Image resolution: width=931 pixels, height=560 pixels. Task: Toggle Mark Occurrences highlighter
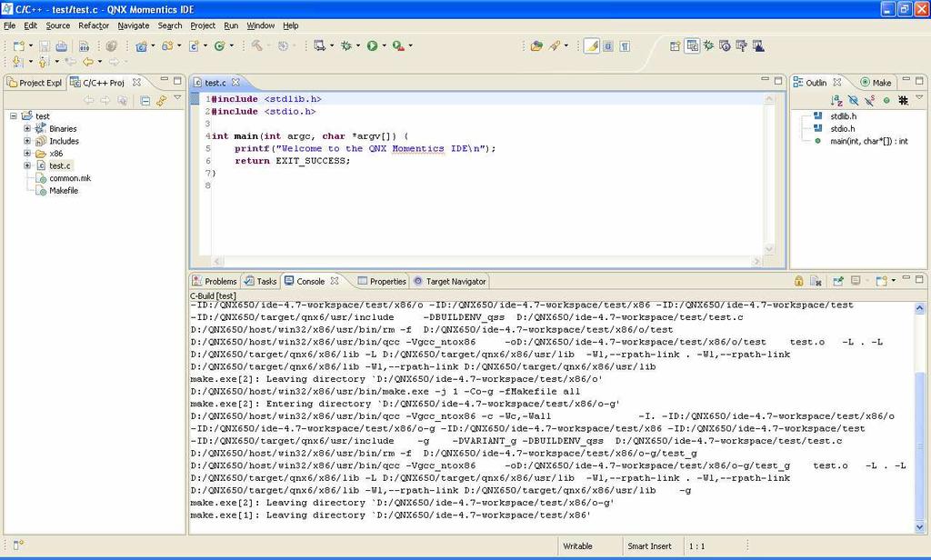click(592, 46)
